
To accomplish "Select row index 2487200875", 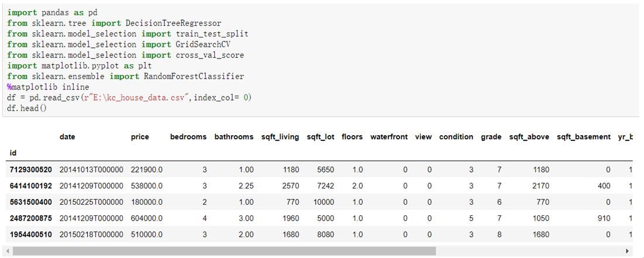I will click(x=31, y=219).
